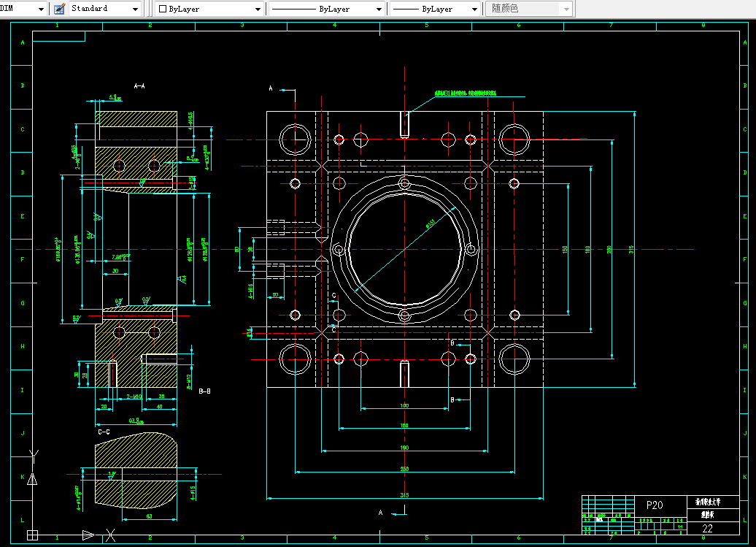Screen dimensions: 756x547
Task: Click the B-B section view label
Action: point(204,391)
